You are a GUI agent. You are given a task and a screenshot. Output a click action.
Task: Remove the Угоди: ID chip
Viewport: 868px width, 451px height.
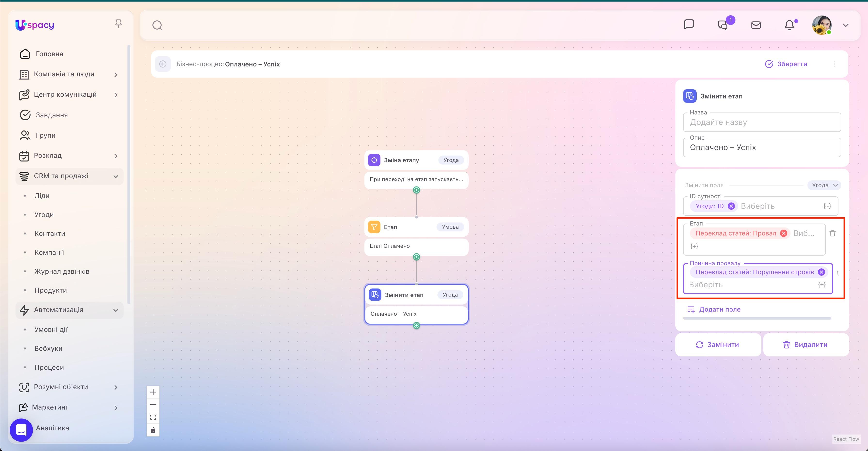click(732, 206)
